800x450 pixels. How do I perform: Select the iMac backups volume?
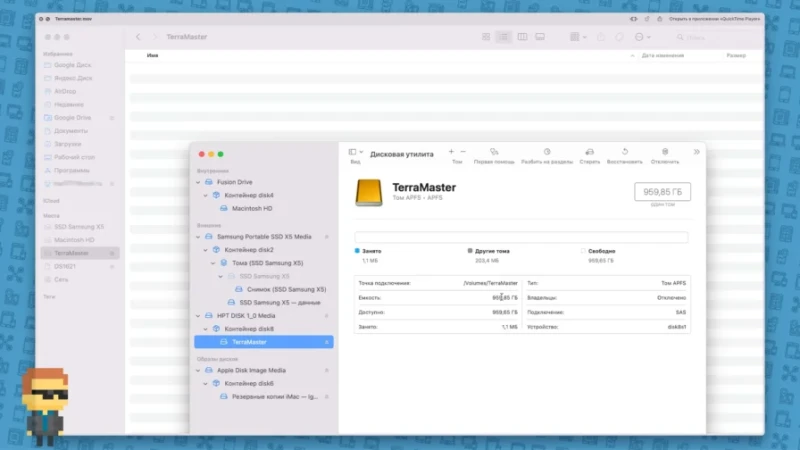point(274,396)
